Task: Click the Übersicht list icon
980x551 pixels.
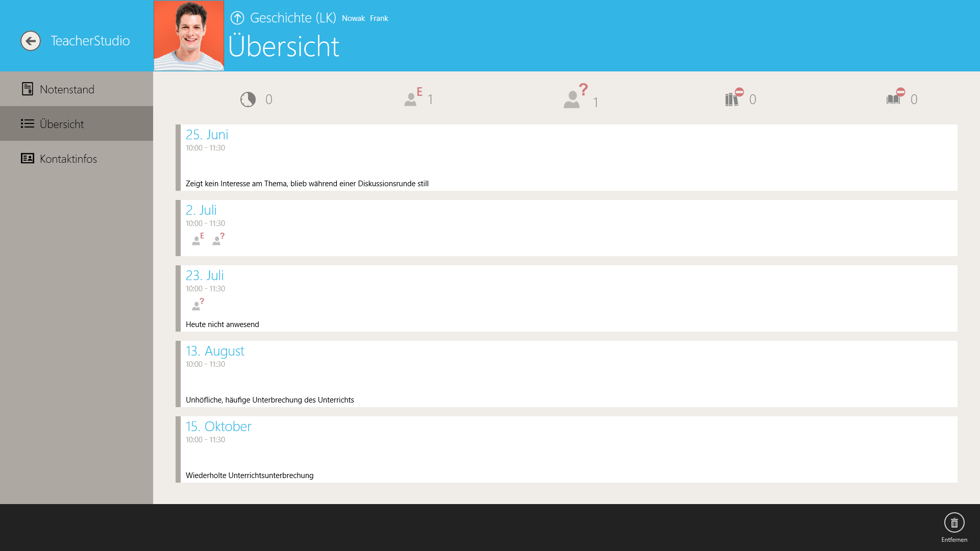Action: coord(28,124)
